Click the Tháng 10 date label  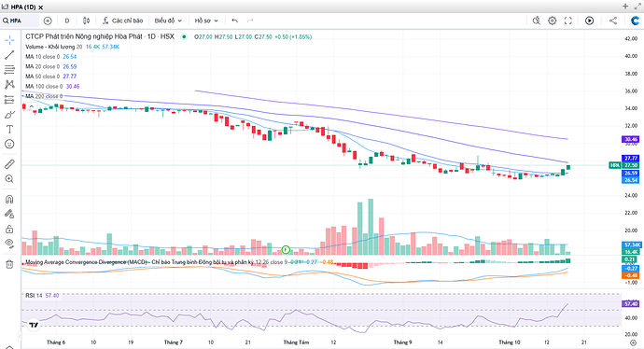510,342
